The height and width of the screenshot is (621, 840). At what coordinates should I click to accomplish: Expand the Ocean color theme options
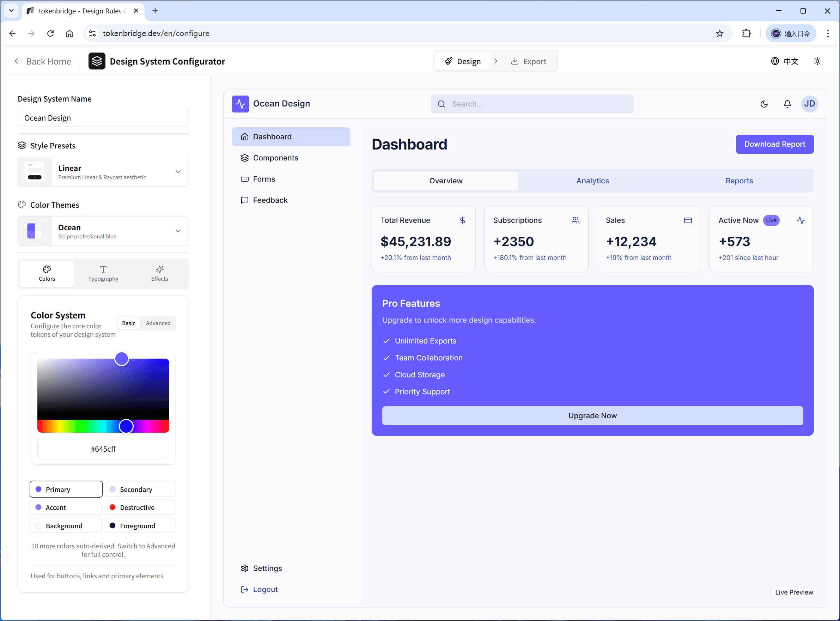tap(178, 230)
